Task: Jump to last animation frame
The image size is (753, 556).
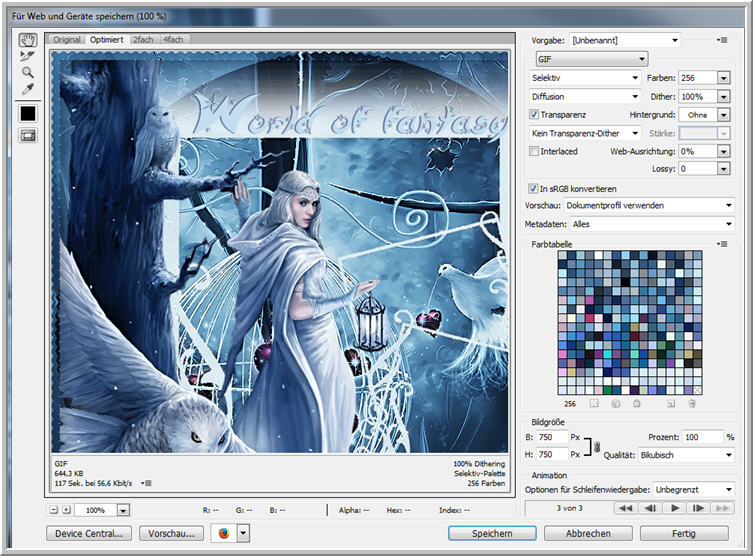Action: pyautogui.click(x=722, y=508)
